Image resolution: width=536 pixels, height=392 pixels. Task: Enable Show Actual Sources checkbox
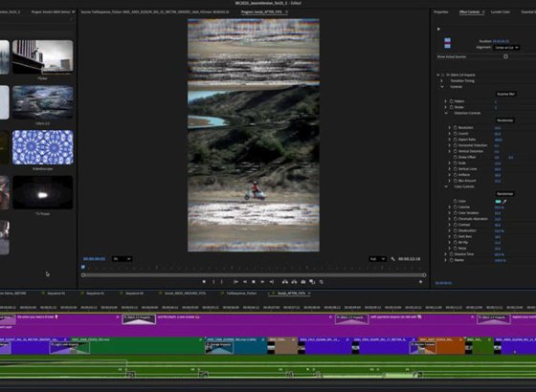pos(505,56)
